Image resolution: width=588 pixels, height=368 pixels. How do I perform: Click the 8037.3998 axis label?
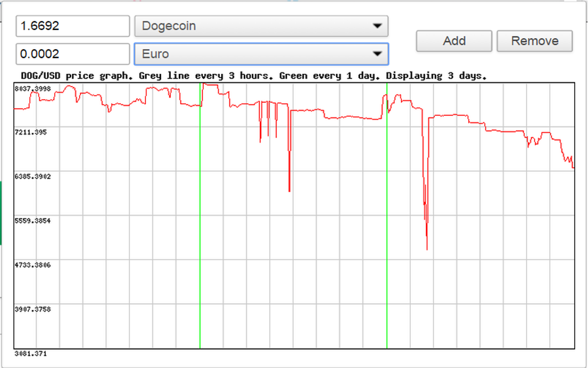33,88
